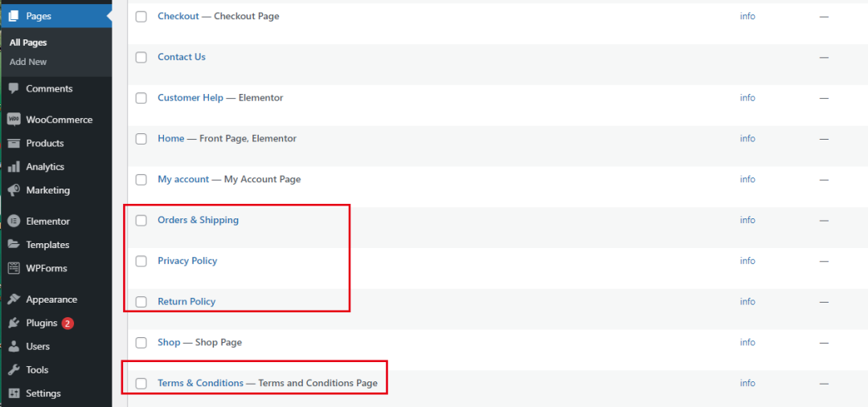Viewport: 868px width, 407px height.
Task: Tick the checkbox for Privacy Policy page
Action: tap(141, 261)
